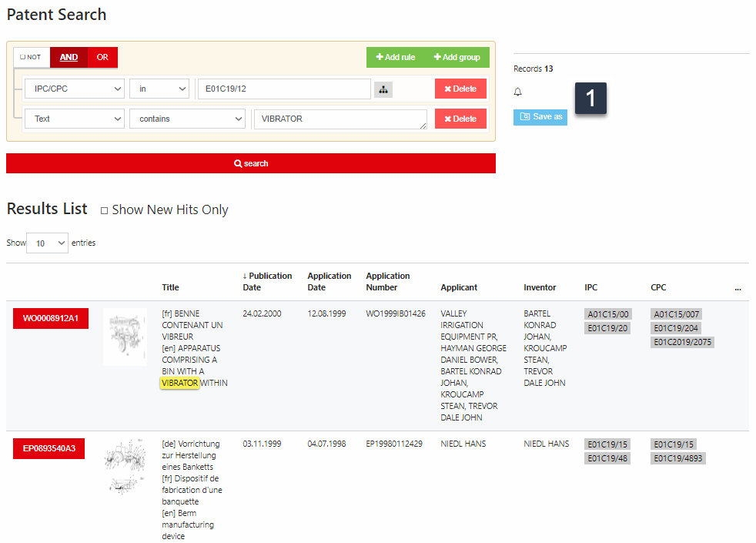Click the numbered 1 badge

[590, 99]
